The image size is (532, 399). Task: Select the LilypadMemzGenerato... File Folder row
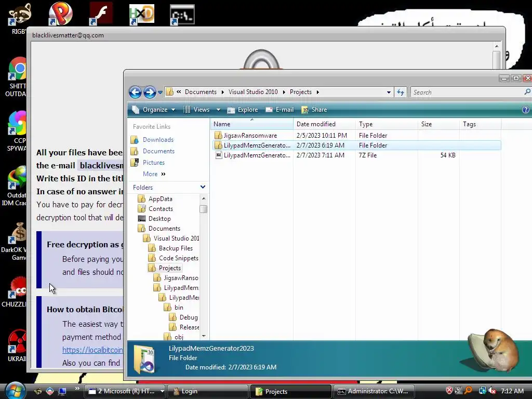point(356,145)
